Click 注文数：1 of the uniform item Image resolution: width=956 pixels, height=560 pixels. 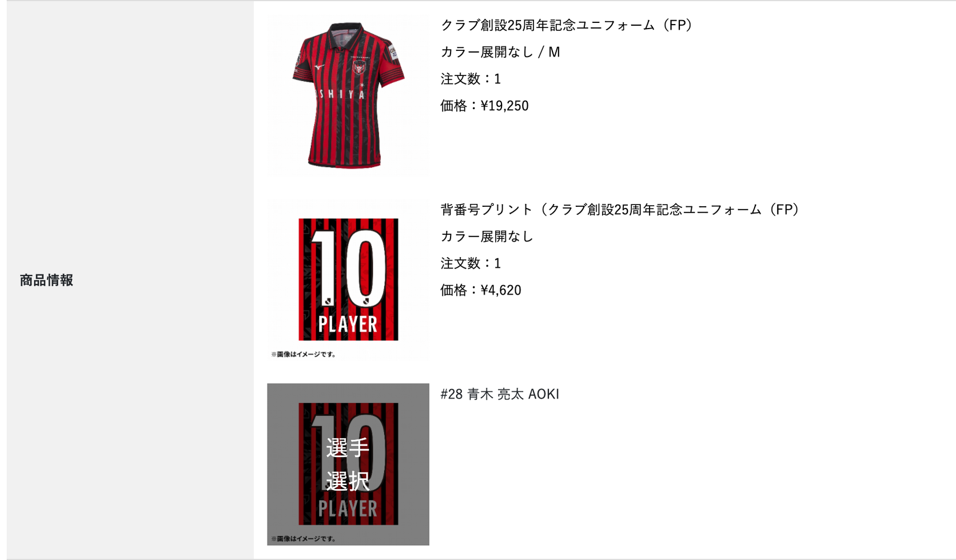click(x=471, y=79)
